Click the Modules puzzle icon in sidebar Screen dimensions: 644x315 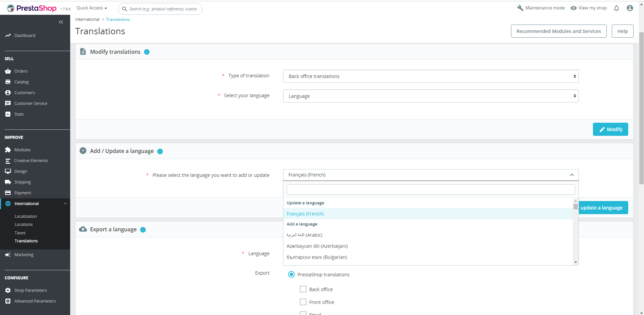pyautogui.click(x=8, y=150)
